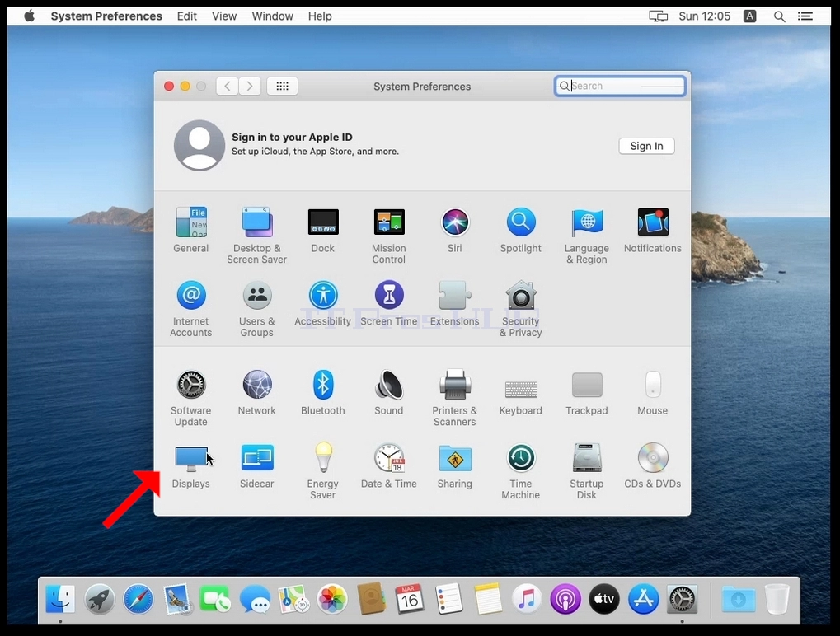This screenshot has height=636, width=840.
Task: Open Messages from the Dock
Action: [255, 599]
